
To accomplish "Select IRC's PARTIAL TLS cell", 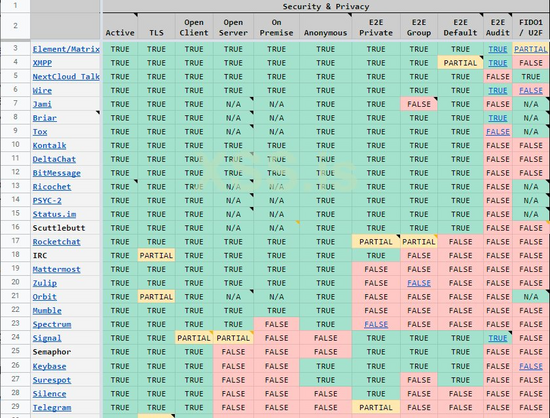I will [x=156, y=256].
